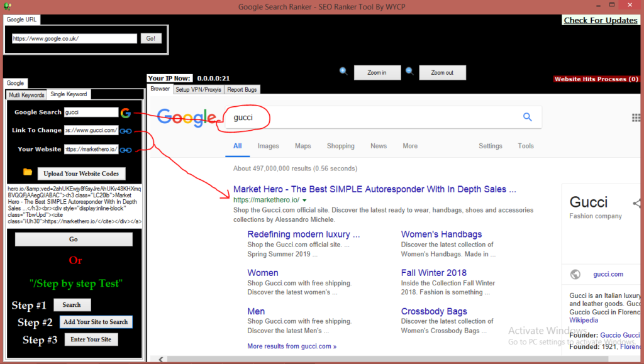This screenshot has height=364, width=644.
Task: Click the Google URL input field
Action: click(74, 38)
